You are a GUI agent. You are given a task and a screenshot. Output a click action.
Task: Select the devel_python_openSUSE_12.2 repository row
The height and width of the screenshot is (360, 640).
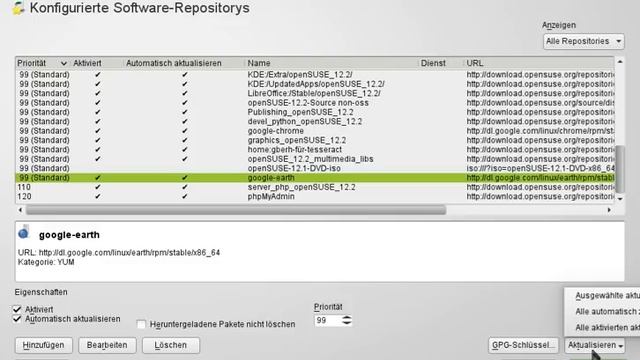click(x=315, y=122)
